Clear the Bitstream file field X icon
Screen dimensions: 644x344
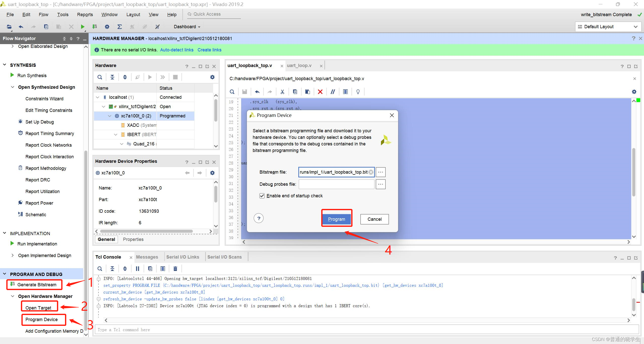point(371,172)
